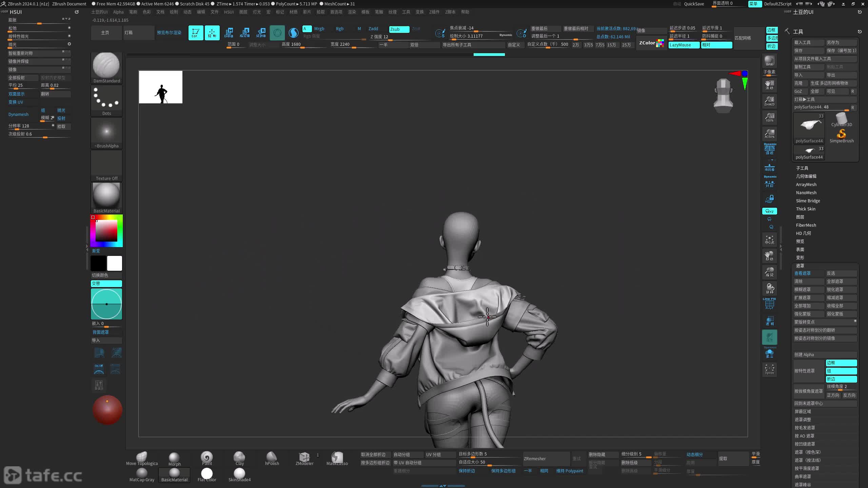Screen dimensions: 868x488
Task: Open the 渲染 render menu
Action: (352, 12)
